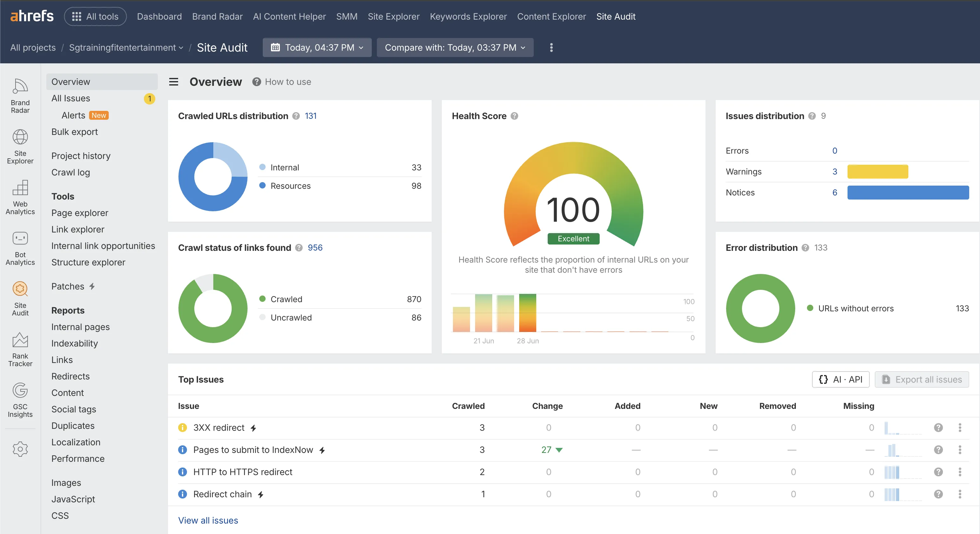Click the warning icon on 3XX redirect row
This screenshot has height=534, width=980.
[x=183, y=428]
